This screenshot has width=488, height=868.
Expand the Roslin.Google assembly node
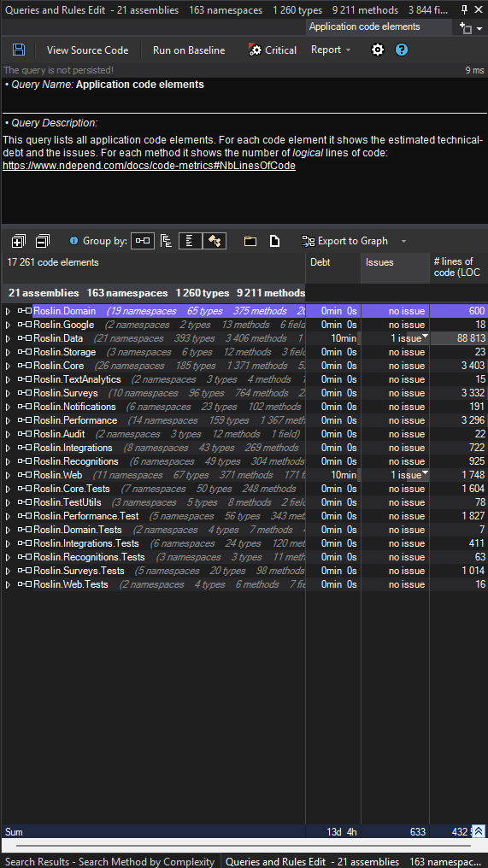click(8, 325)
